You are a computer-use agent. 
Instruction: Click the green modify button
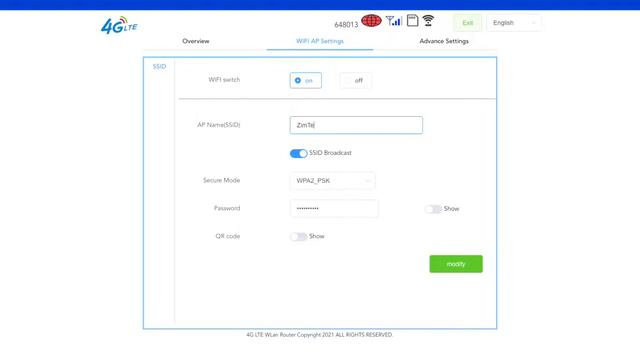pos(456,264)
